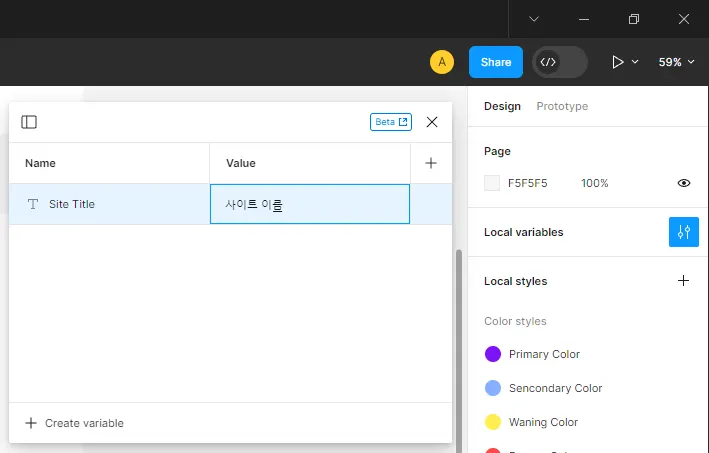This screenshot has height=453, width=709.
Task: Close the variables panel
Action: [x=432, y=122]
